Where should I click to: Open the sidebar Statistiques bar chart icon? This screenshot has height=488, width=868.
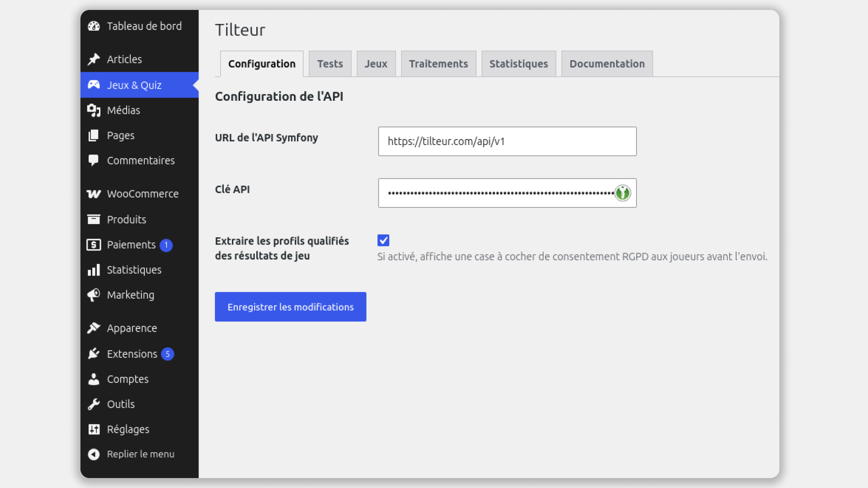(x=94, y=270)
